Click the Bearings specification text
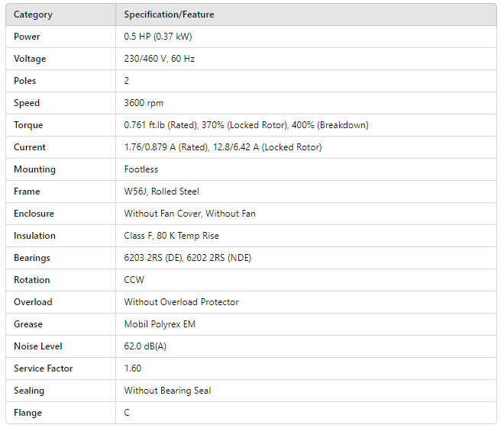 (x=188, y=258)
